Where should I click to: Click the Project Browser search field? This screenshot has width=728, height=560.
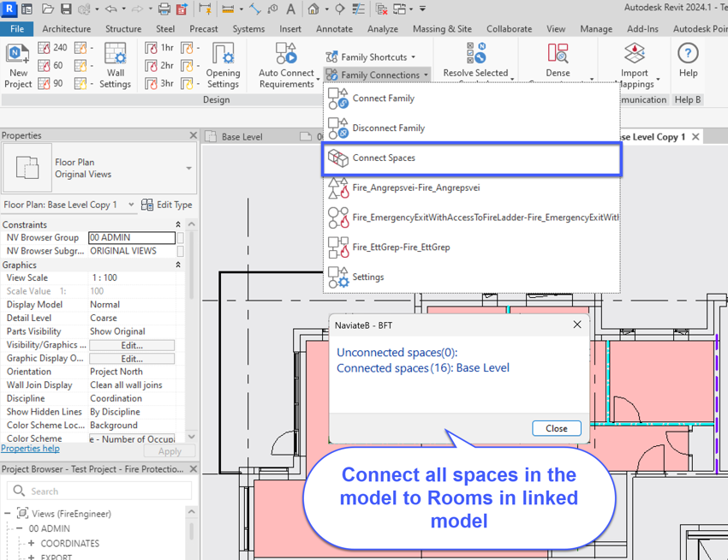(100, 491)
